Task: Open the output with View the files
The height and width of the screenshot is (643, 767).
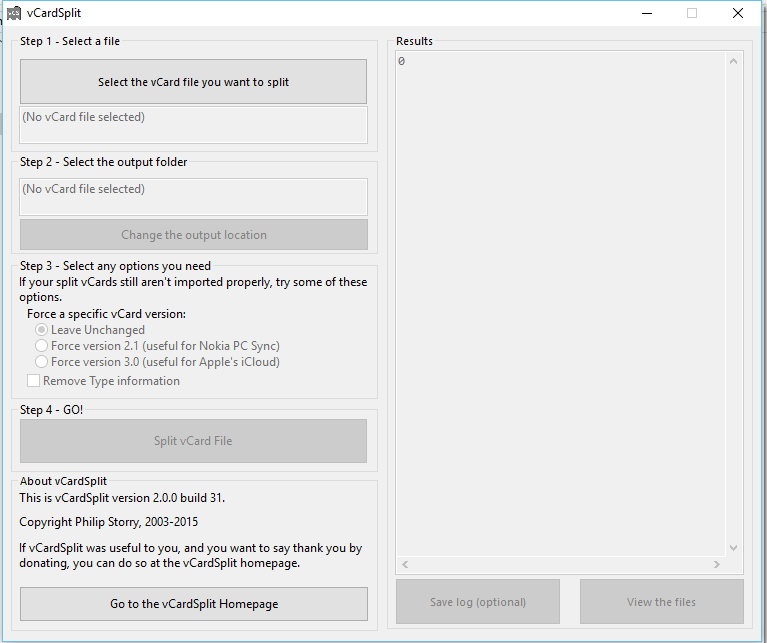Action: coord(661,602)
